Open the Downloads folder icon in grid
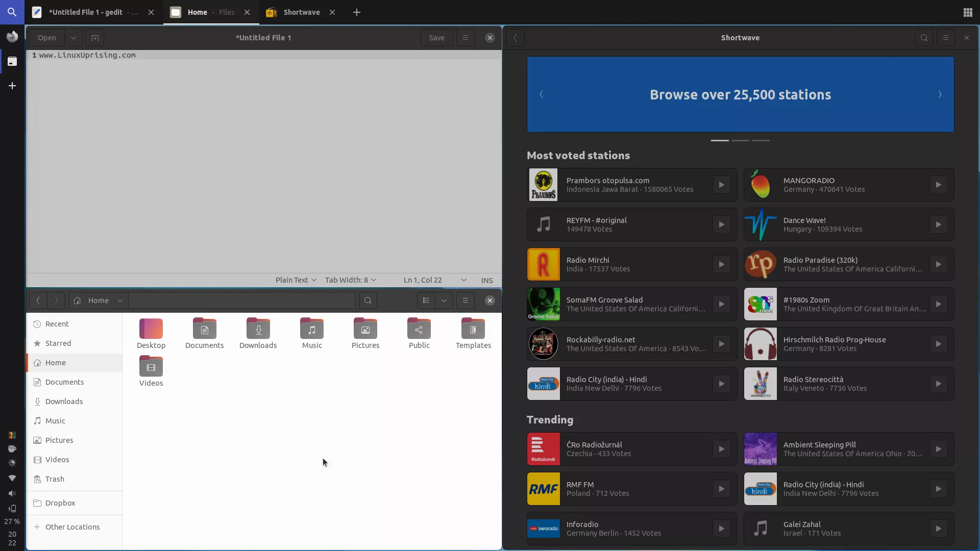The height and width of the screenshot is (551, 980). [x=258, y=329]
